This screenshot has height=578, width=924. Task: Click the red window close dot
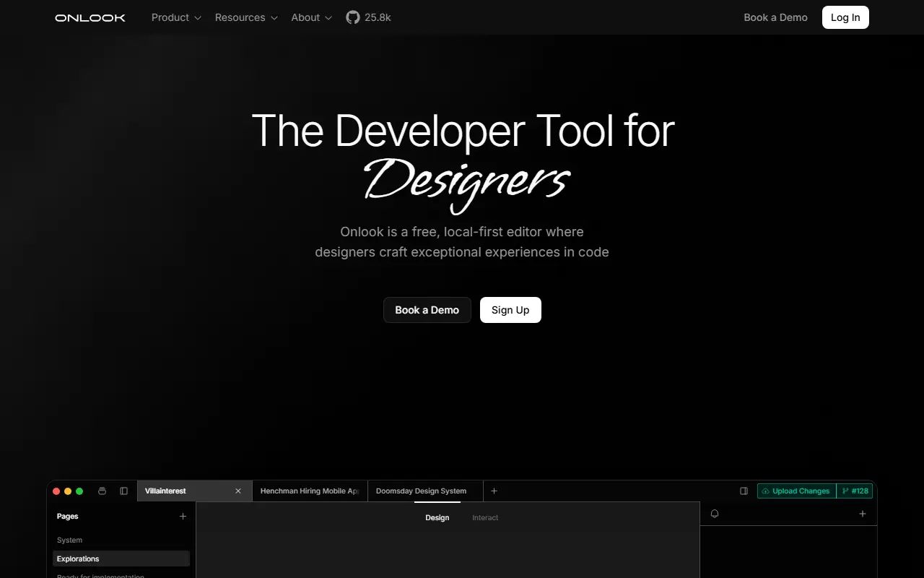pos(56,491)
